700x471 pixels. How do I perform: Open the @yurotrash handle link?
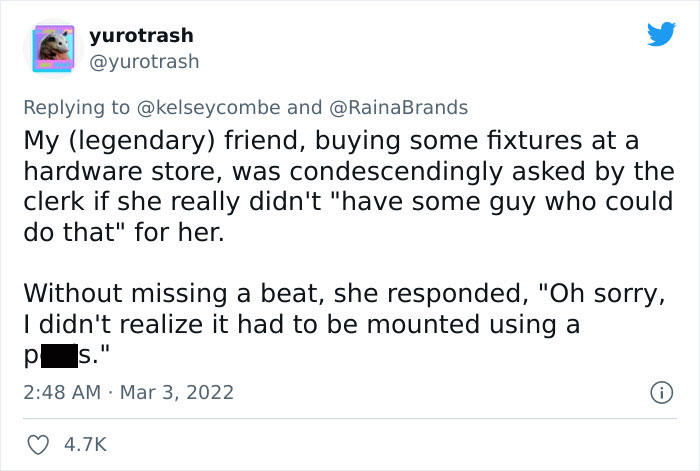coord(144,61)
